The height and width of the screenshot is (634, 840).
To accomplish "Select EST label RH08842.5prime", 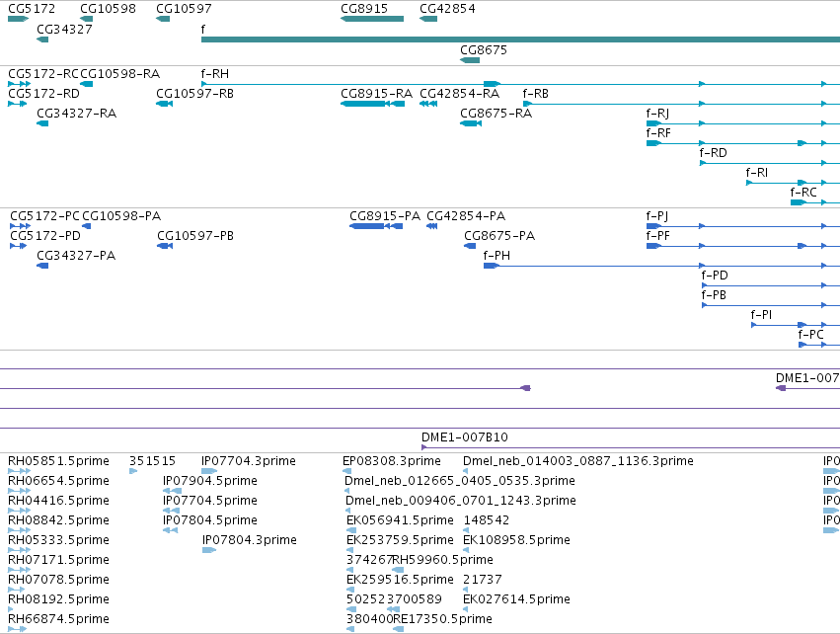I will click(x=58, y=520).
